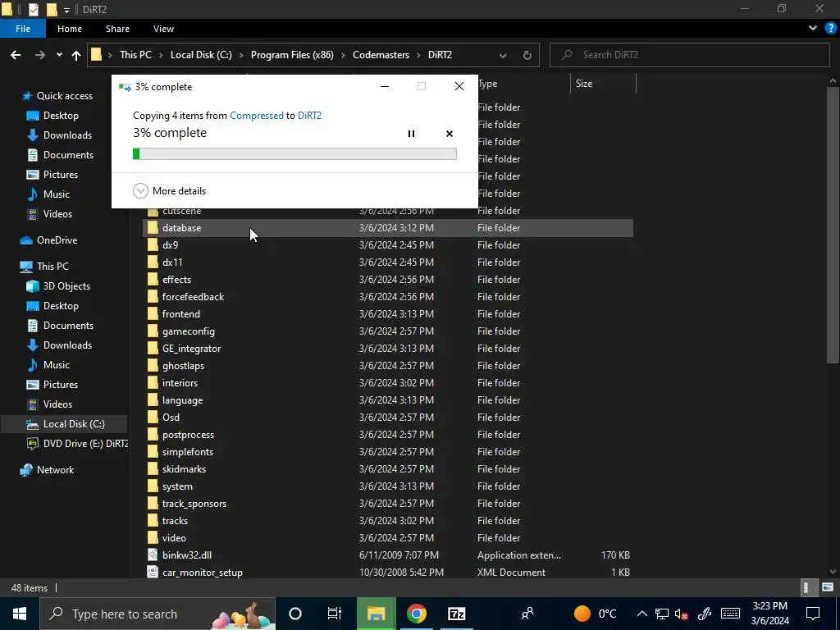The image size is (840, 630).
Task: Go forward with the forward arrow
Action: point(40,55)
